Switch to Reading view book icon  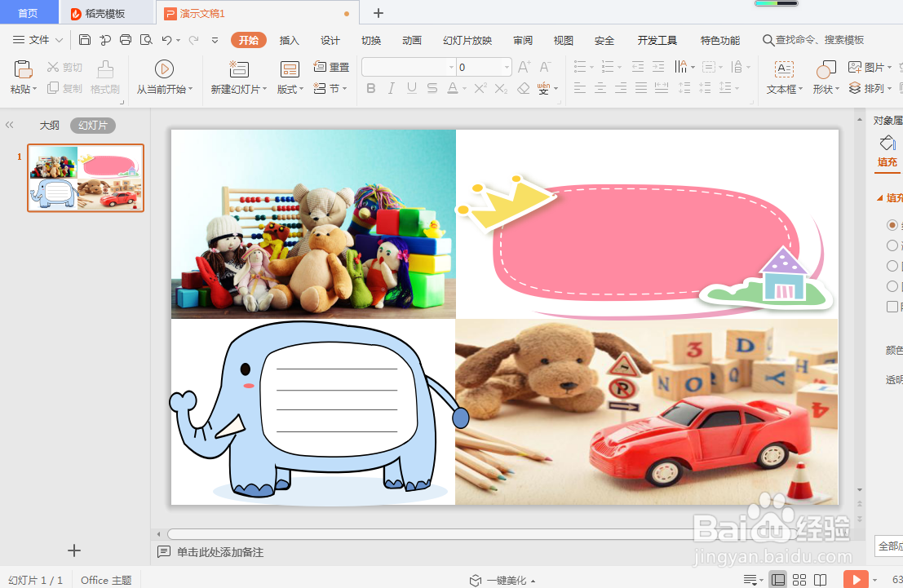click(x=821, y=579)
